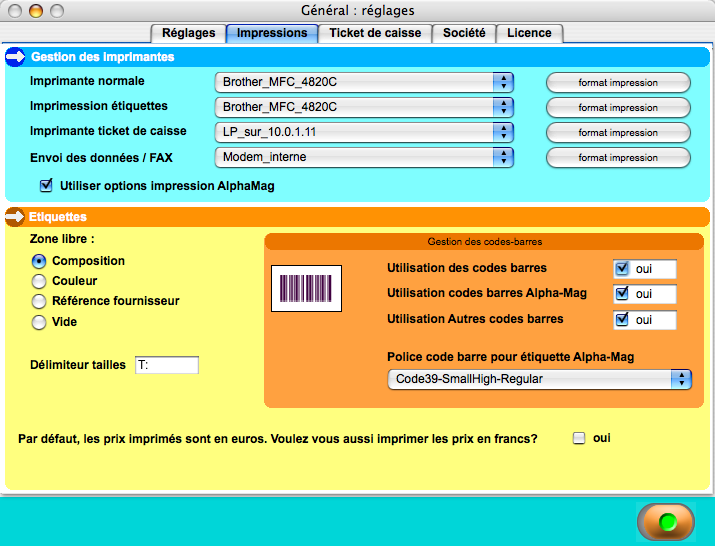
Task: Click the green light validation button
Action: point(666,521)
